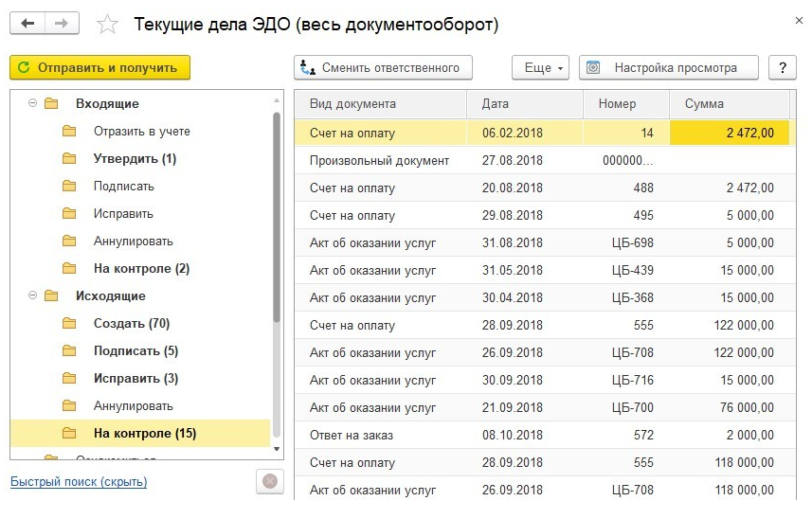This screenshot has width=812, height=519.
Task: Click Сменить ответственного button
Action: 383,68
